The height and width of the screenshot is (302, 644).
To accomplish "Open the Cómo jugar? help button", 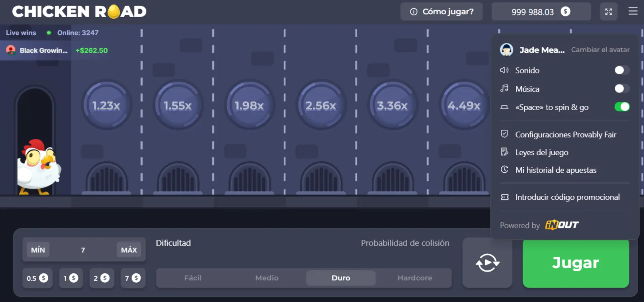I will coord(441,12).
